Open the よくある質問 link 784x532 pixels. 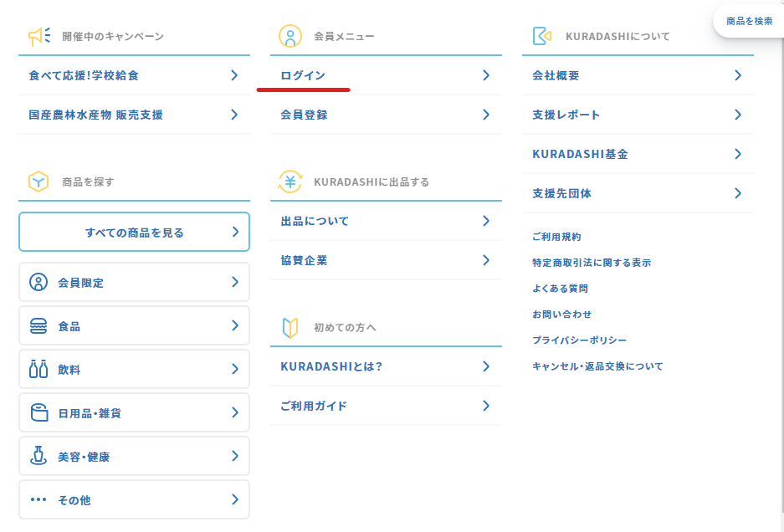[x=560, y=289]
